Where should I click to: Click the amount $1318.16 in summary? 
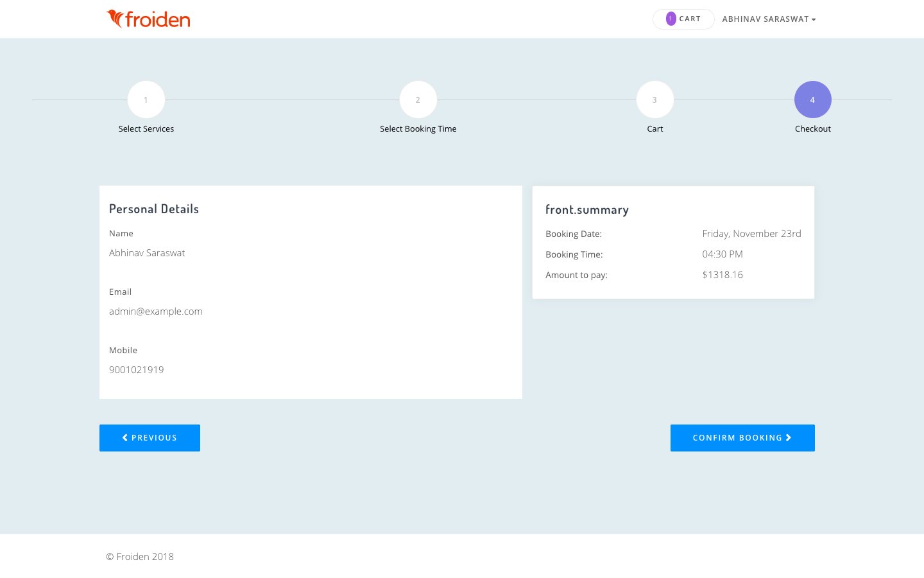tap(723, 275)
